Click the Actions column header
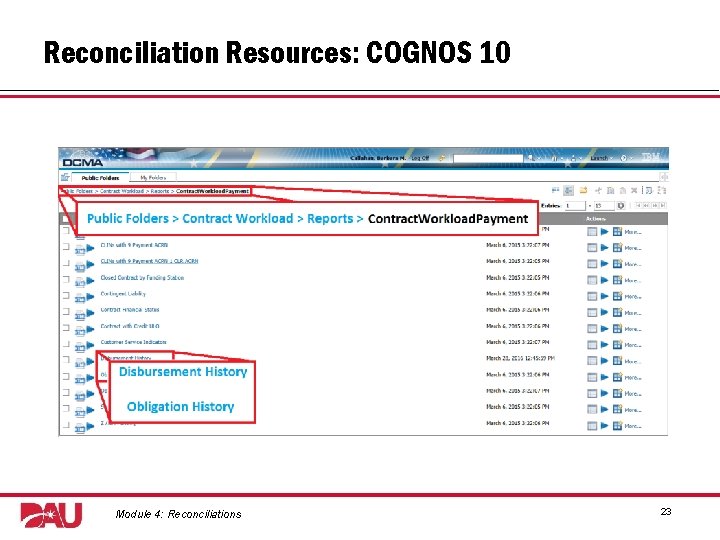The width and height of the screenshot is (720, 540). [596, 219]
